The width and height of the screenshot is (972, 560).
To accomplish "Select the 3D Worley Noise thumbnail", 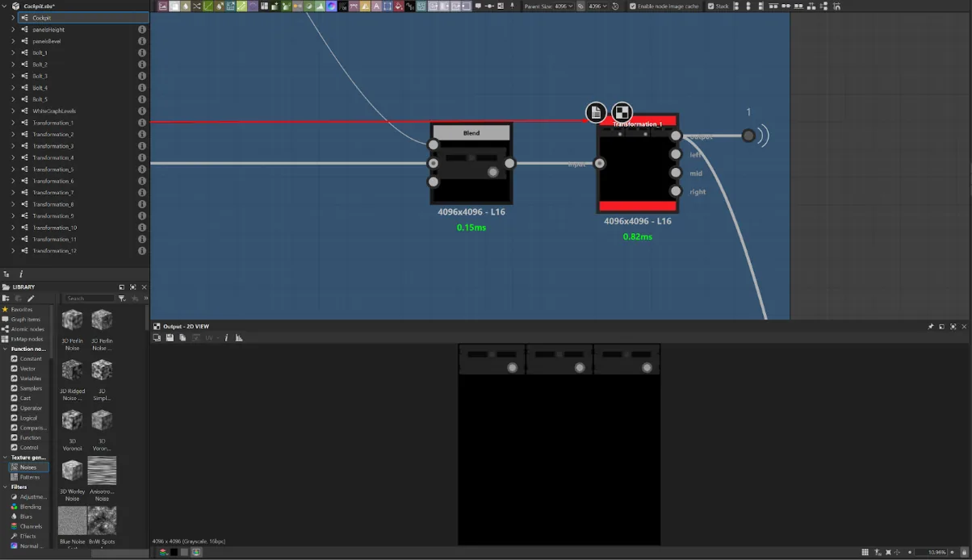I will coord(72,470).
